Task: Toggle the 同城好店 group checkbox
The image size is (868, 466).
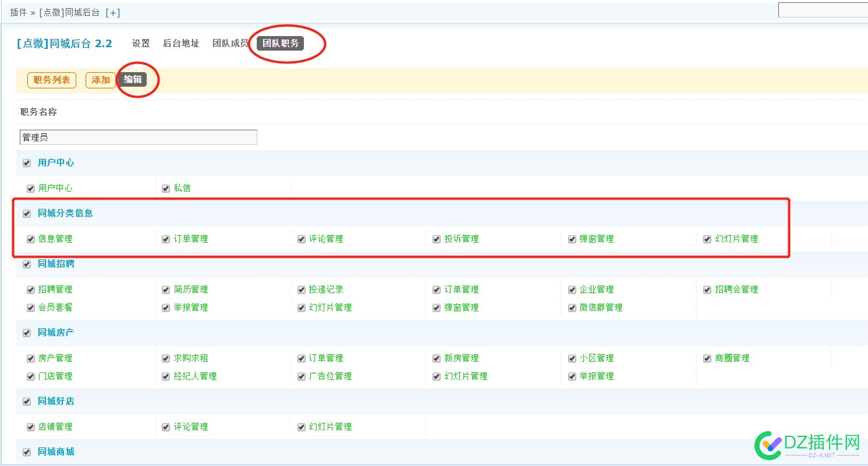Action: [27, 402]
